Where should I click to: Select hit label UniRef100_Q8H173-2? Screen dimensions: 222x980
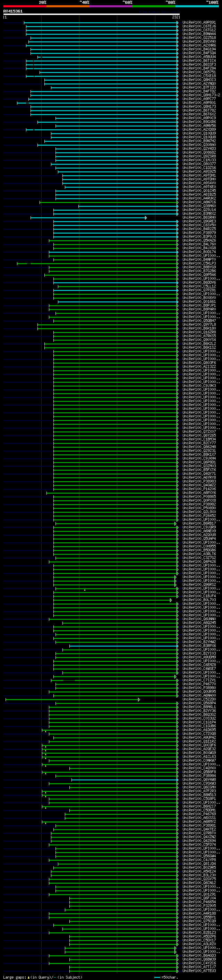[201, 95]
